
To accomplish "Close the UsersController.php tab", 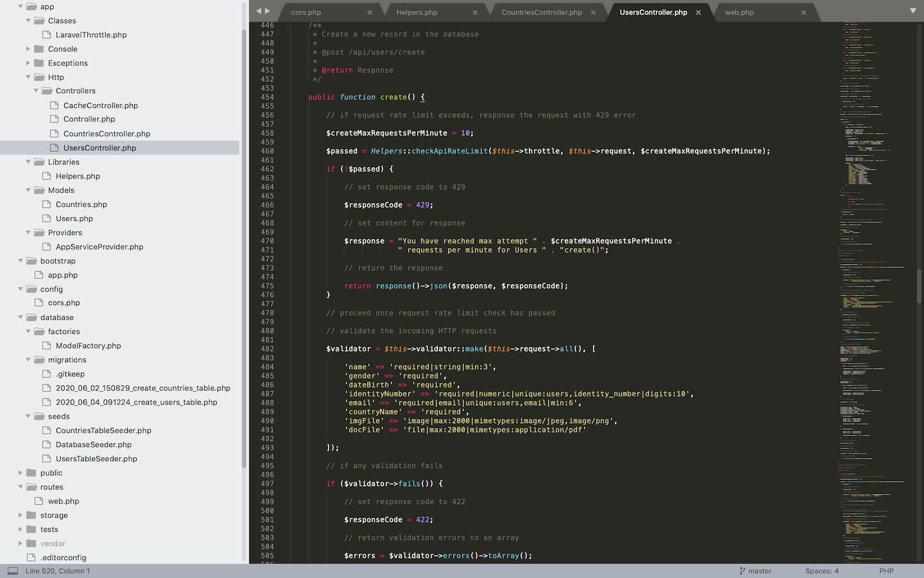I will coord(698,12).
